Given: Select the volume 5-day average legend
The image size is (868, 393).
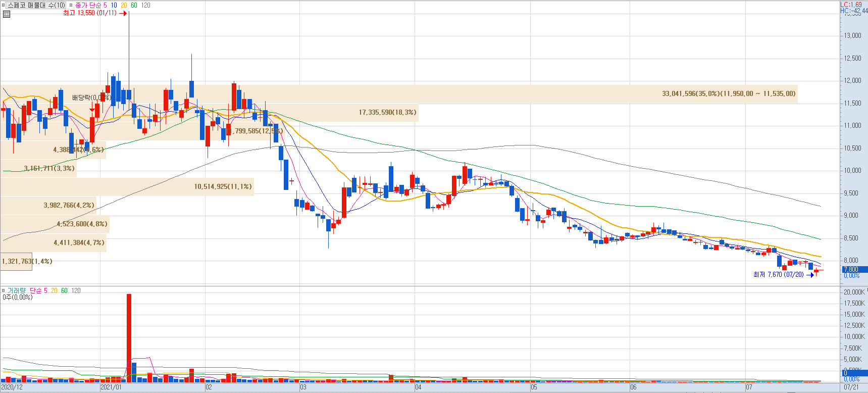Looking at the screenshot, I should point(45,290).
